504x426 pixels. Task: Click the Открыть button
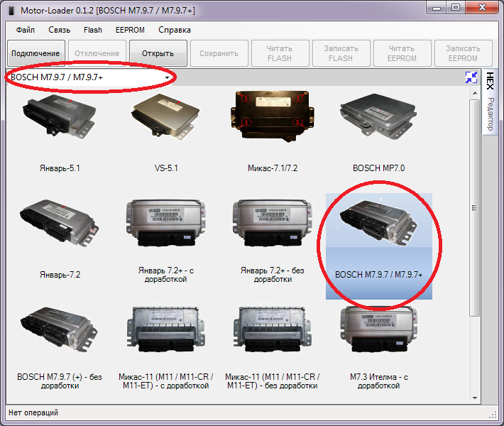click(x=158, y=53)
